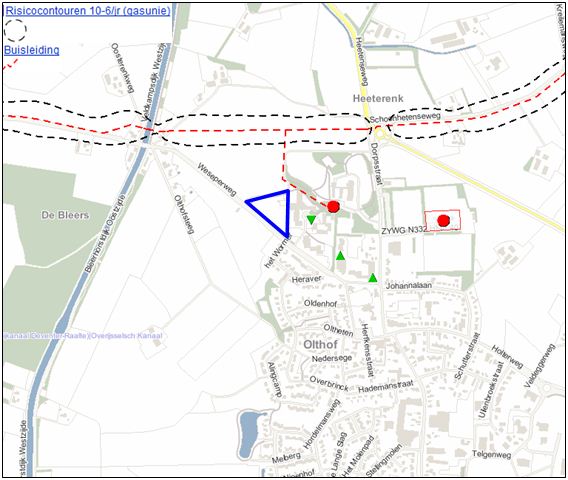
Task: Click the ZYWG N332 label
Action: 404,230
